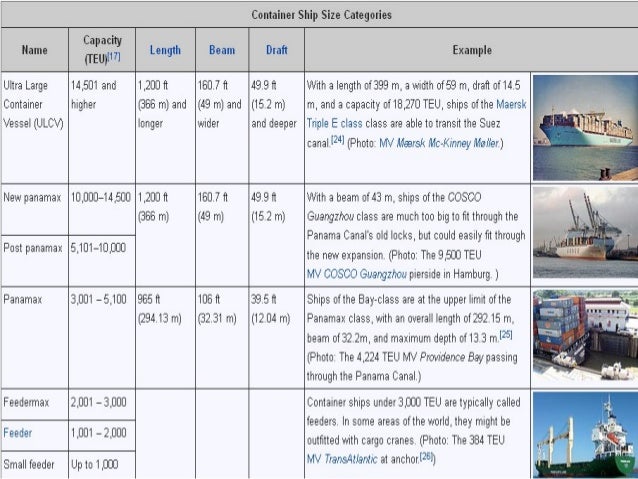Click 'Container ships under 3,000 TEU' description
The height and width of the screenshot is (479, 638).
click(413, 430)
